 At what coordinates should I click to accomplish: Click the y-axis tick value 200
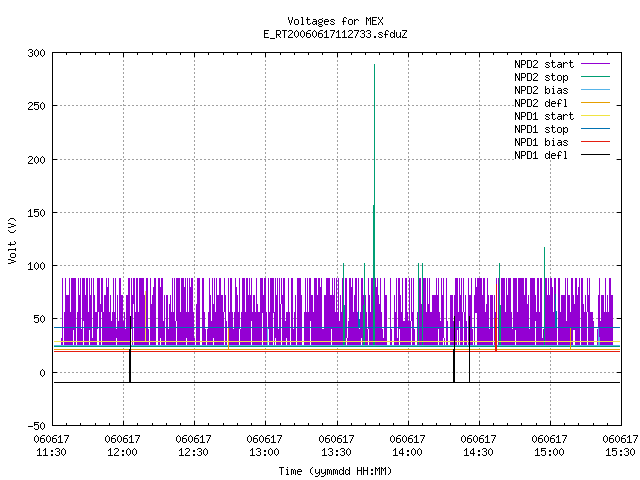coord(36,160)
